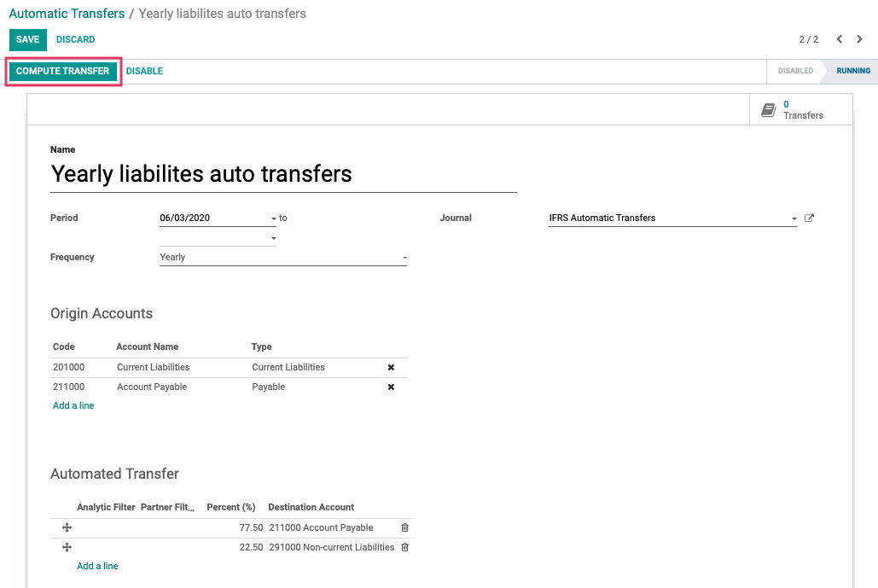The height and width of the screenshot is (588, 878).
Task: Edit the 22.50 percent value
Action: pyautogui.click(x=251, y=547)
